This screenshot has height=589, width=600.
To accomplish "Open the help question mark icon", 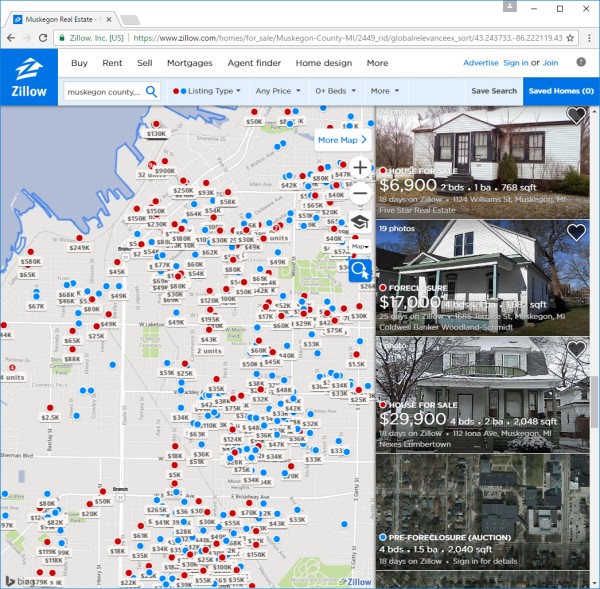I will tap(581, 62).
